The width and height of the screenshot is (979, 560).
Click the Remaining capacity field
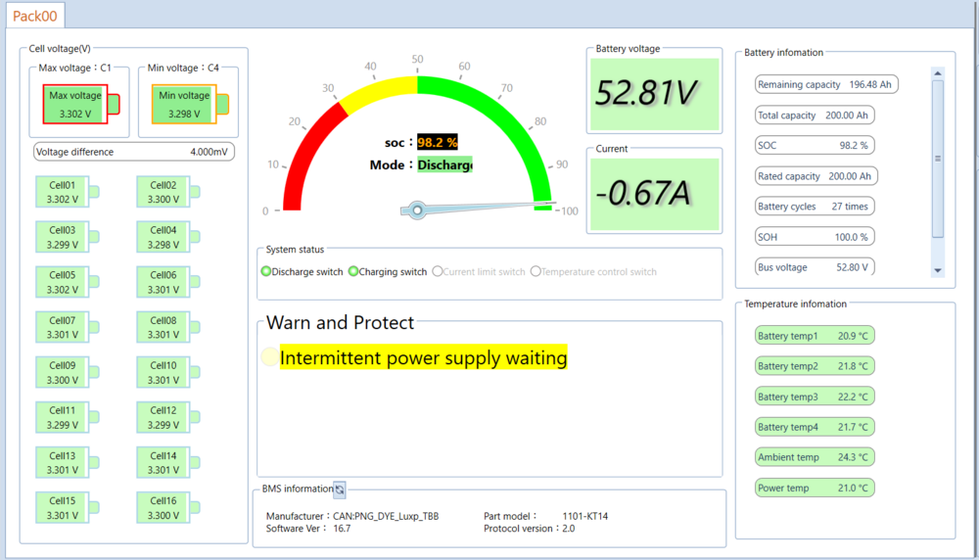[x=826, y=85]
